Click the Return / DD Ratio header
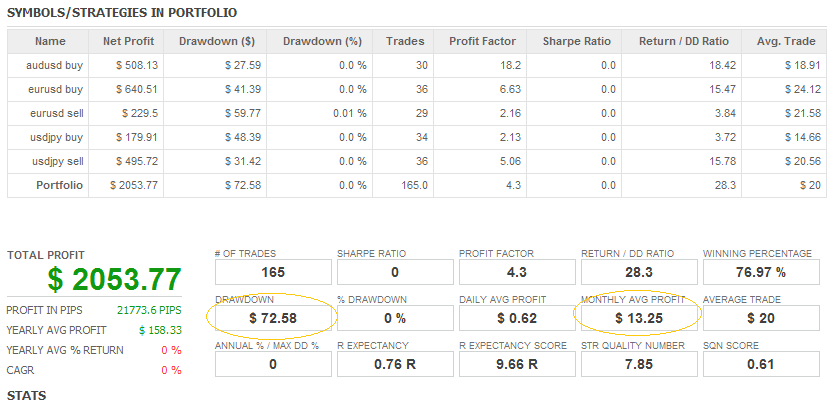Image resolution: width=833 pixels, height=407 pixels. (x=685, y=42)
